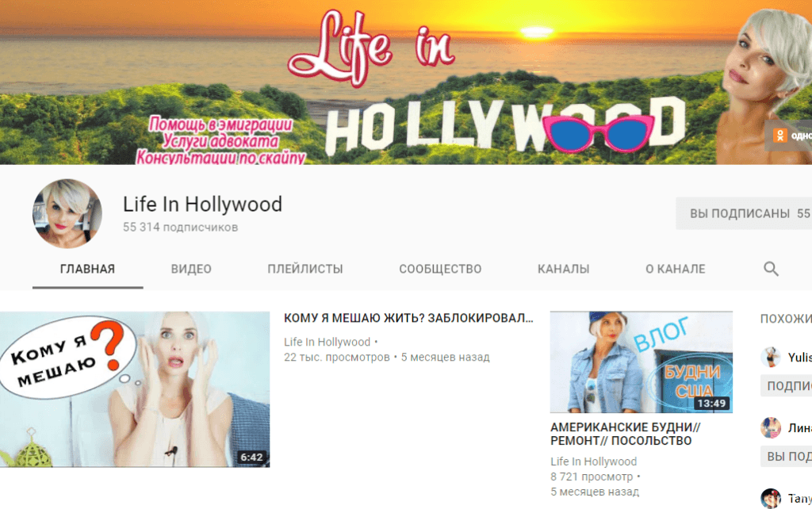Open КОМУ Я МЕШАЮ ЖИТЬ video title

(x=408, y=318)
